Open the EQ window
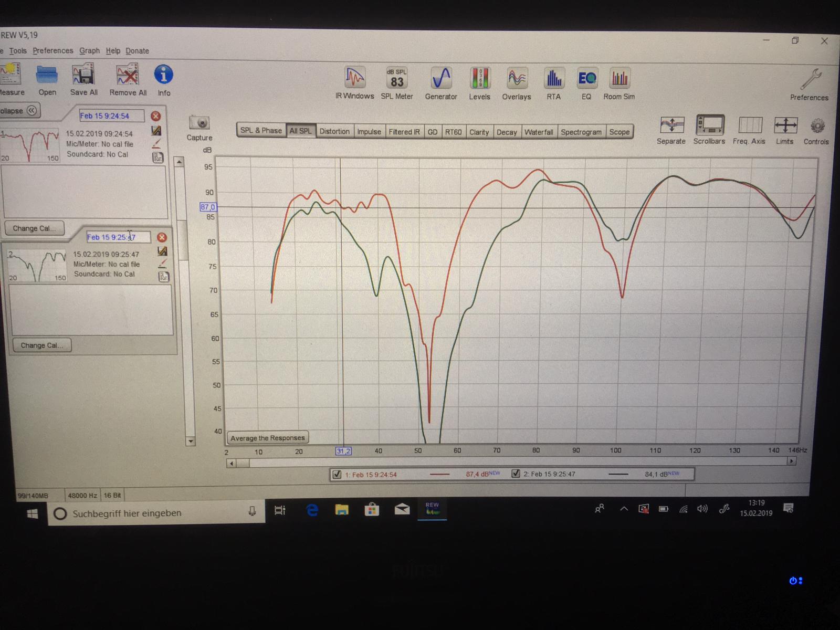The image size is (840, 630). point(586,79)
